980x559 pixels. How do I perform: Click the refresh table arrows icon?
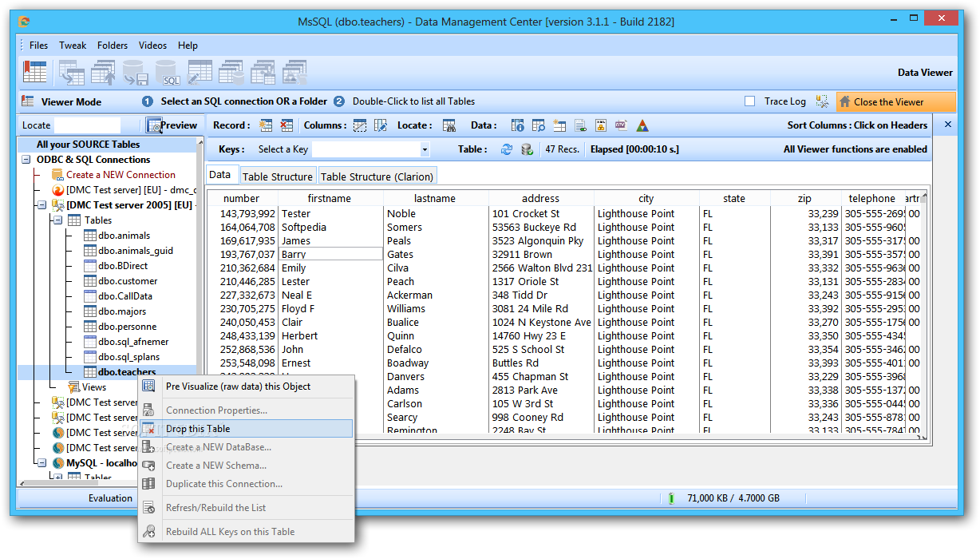coord(507,149)
